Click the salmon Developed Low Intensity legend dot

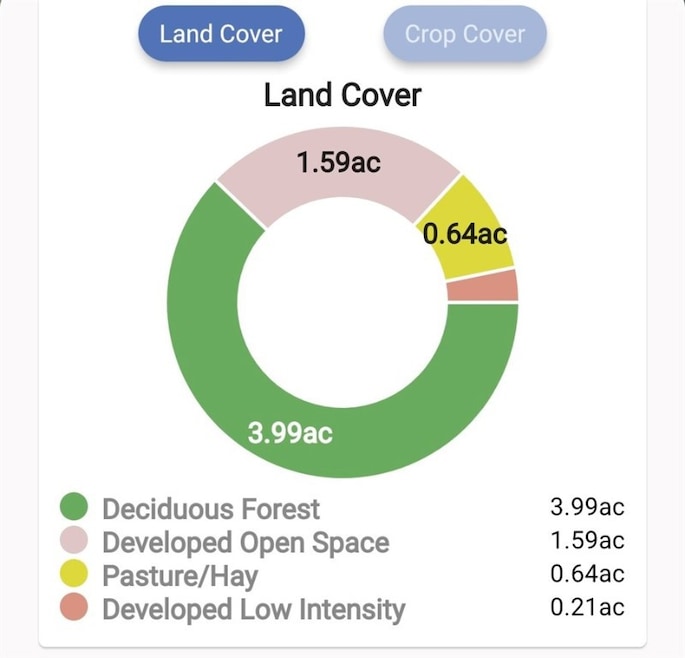point(74,608)
